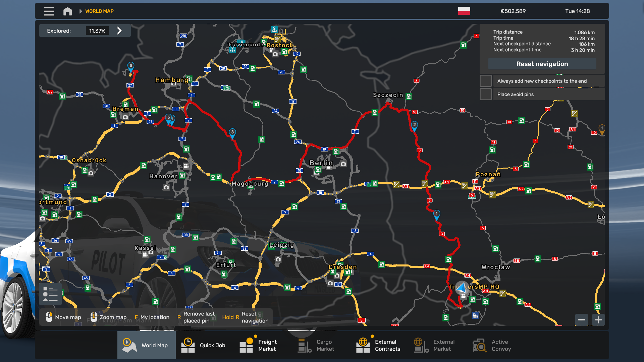The width and height of the screenshot is (644, 362).
Task: Select waypoint pin 3 north of Magdeburg
Action: pyautogui.click(x=232, y=133)
